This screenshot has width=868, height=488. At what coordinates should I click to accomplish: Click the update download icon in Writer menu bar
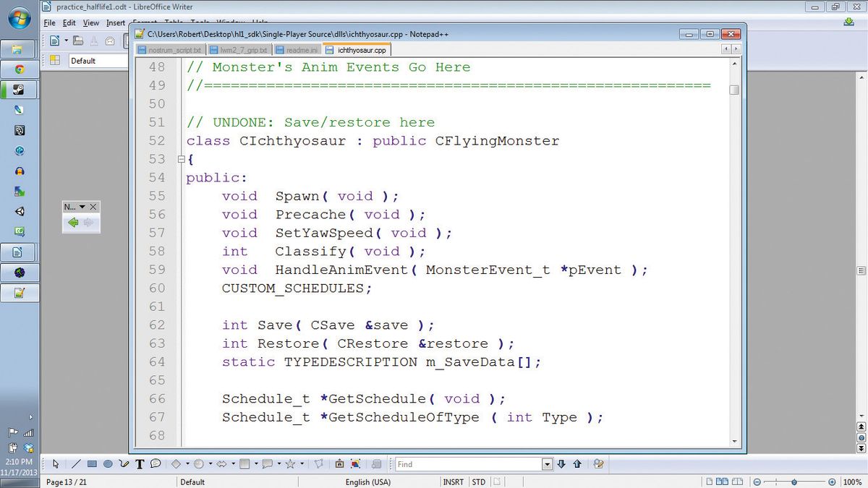(x=849, y=22)
